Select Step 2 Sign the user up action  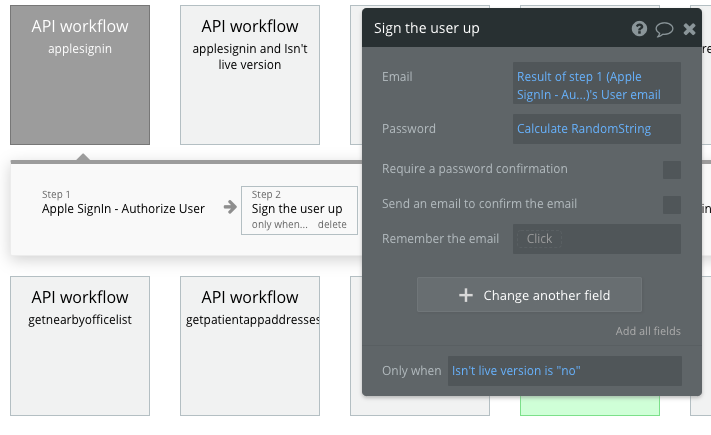pyautogui.click(x=297, y=208)
